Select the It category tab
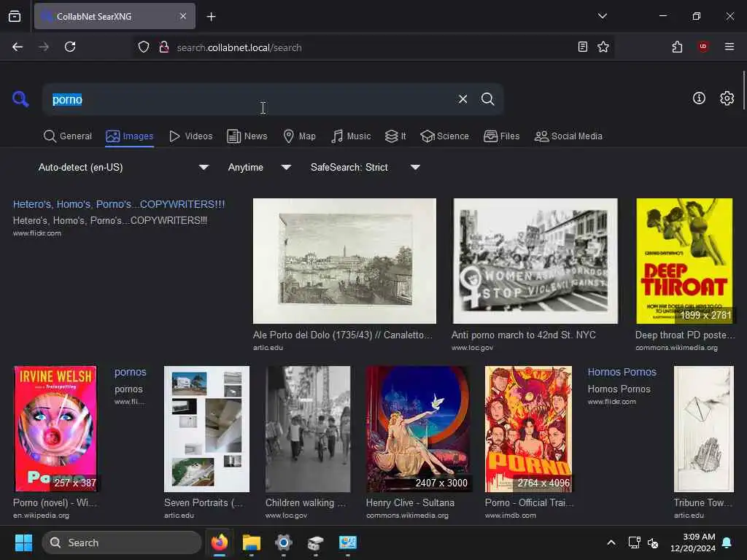The width and height of the screenshot is (747, 560). tap(395, 136)
